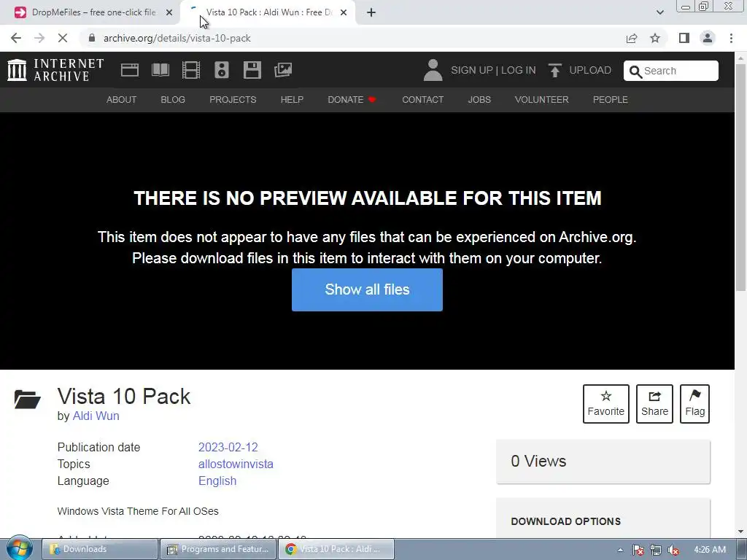Open the Software floppy disk icon
This screenshot has width=747, height=560.
[252, 70]
